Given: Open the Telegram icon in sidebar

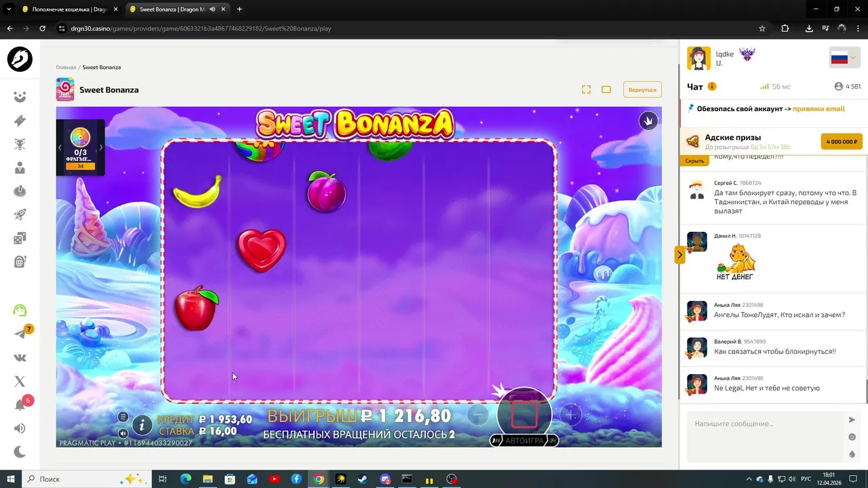Looking at the screenshot, I should (20, 333).
